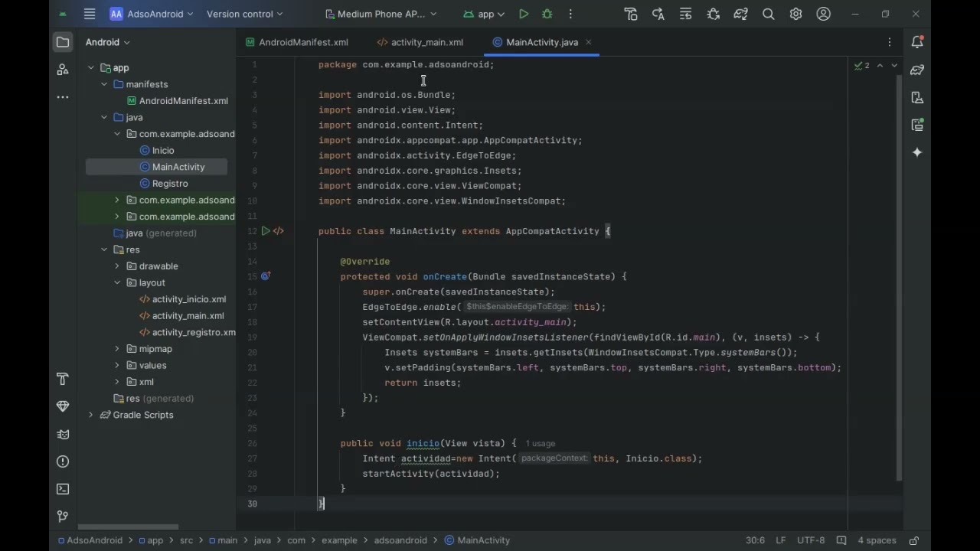Click the warnings count inspection widget
The width and height of the screenshot is (980, 551).
click(x=862, y=66)
